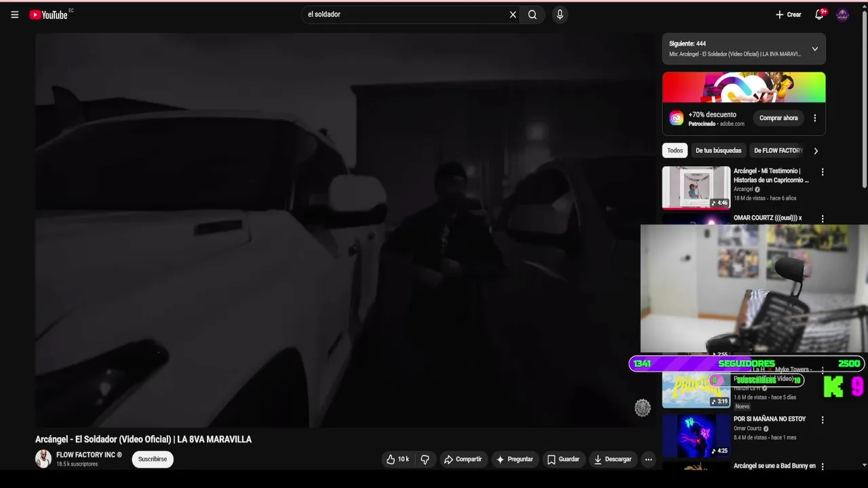Screen dimensions: 868x488
Task: Click the channel watermark in the player
Action: (x=642, y=407)
